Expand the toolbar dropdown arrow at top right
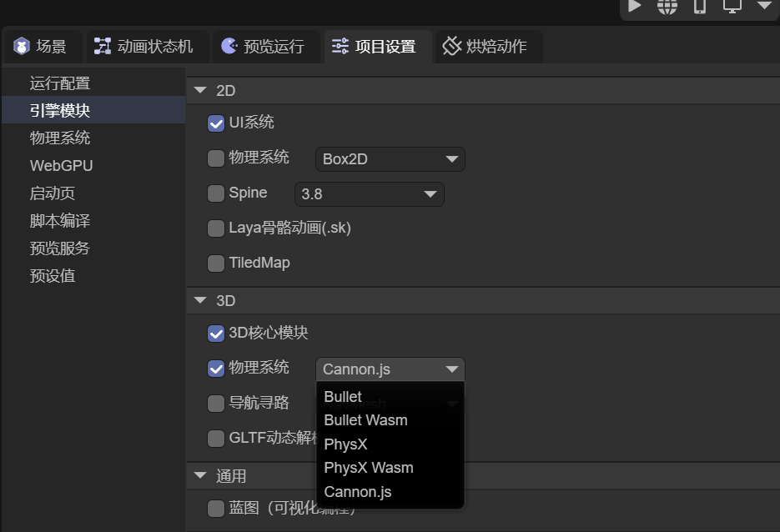 click(x=764, y=6)
